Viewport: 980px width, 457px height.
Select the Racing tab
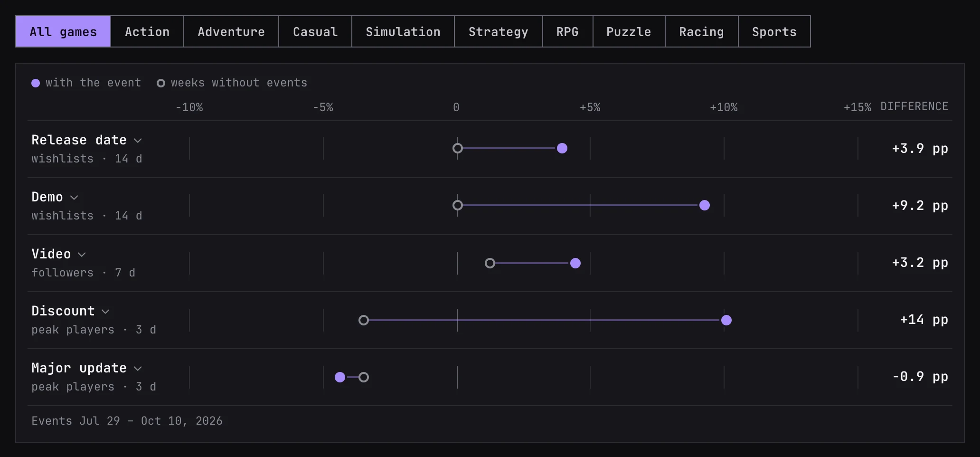coord(702,31)
